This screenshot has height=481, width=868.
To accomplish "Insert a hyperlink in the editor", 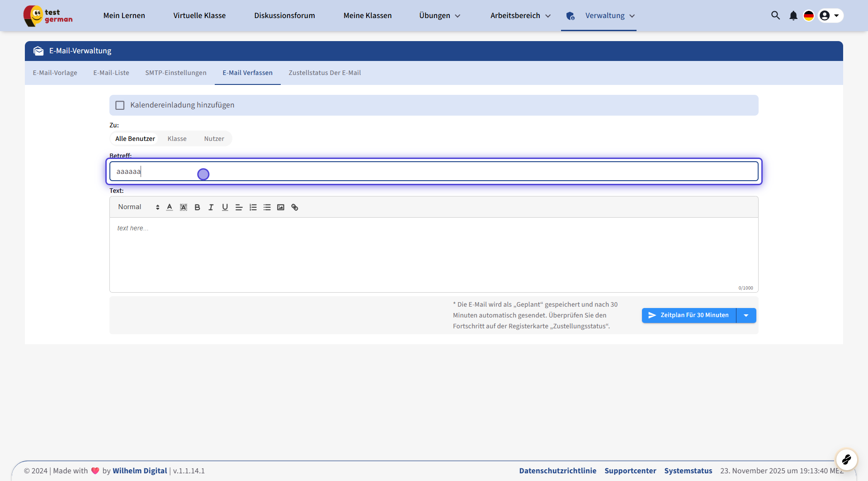I will point(295,207).
